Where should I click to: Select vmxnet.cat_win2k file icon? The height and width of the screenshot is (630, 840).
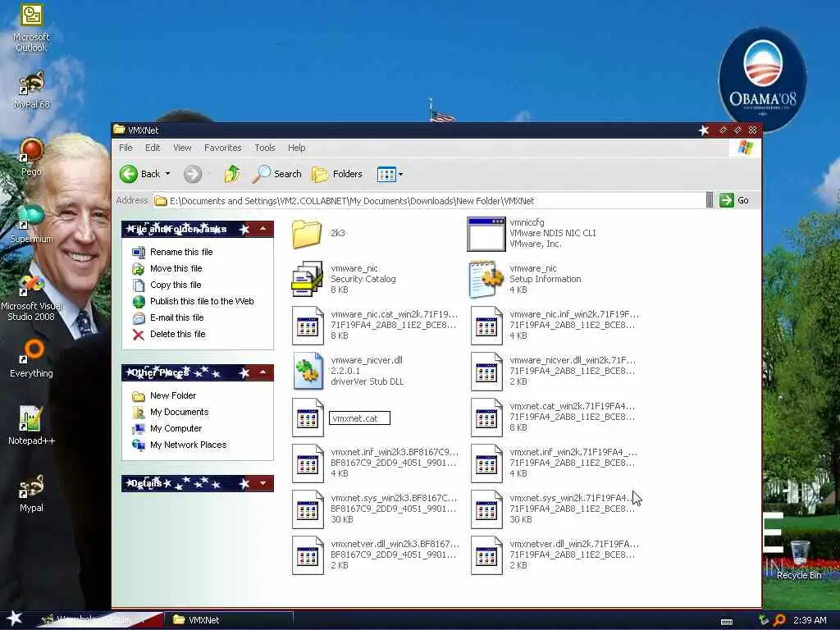[486, 417]
